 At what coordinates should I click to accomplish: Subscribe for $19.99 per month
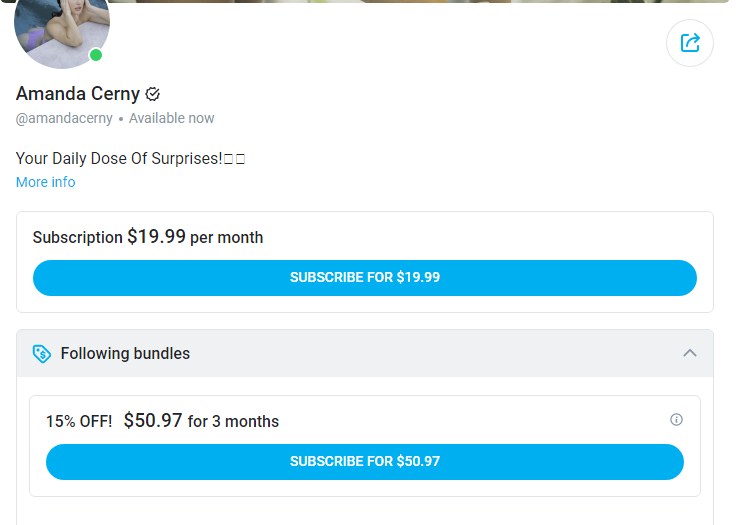365,278
